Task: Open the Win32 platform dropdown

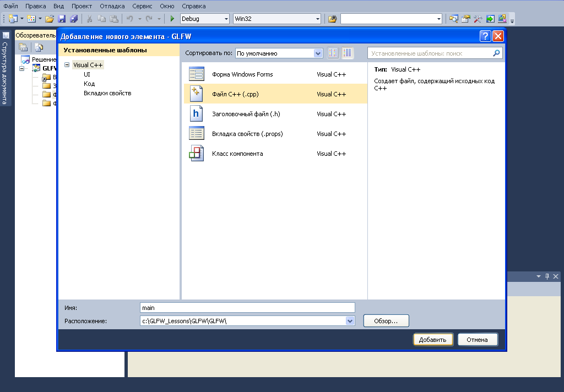Action: pyautogui.click(x=318, y=19)
